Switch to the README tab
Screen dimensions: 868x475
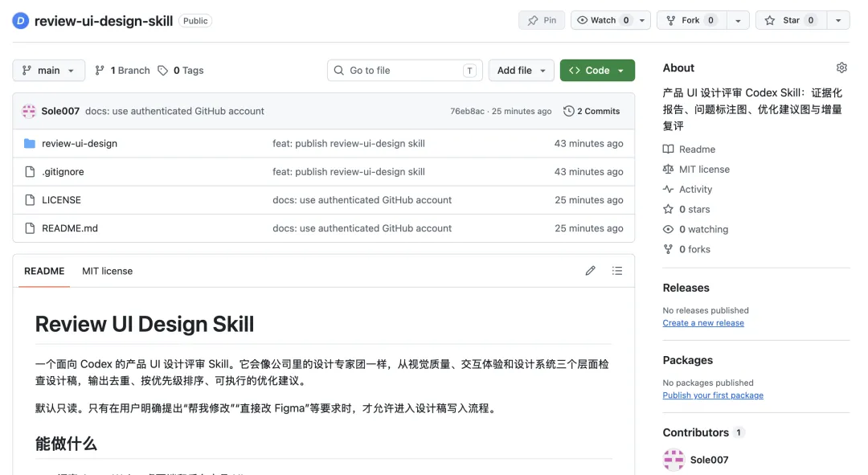44,271
